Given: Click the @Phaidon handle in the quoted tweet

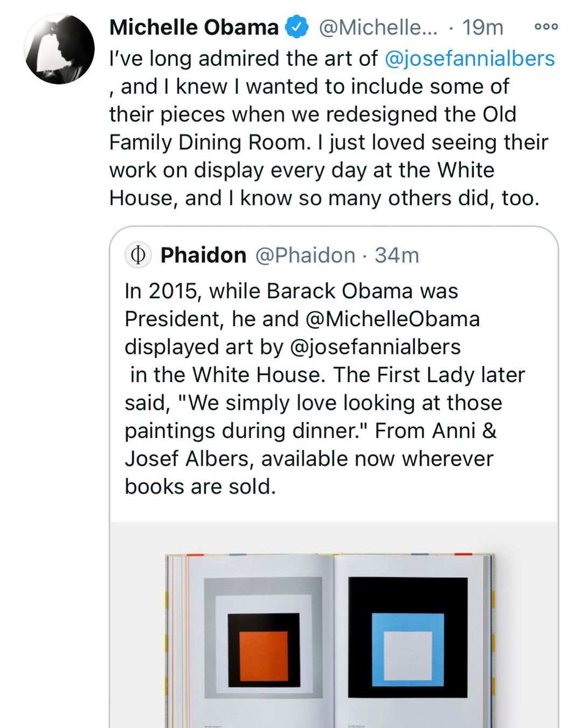Looking at the screenshot, I should tap(305, 255).
